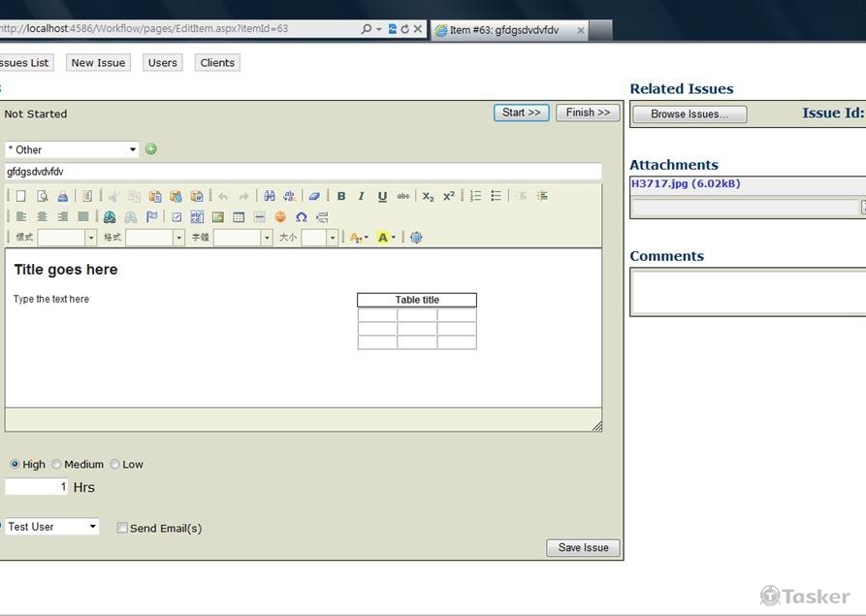Insert a smiley emoticon
Viewport: 866px width, 616px height.
(x=280, y=217)
